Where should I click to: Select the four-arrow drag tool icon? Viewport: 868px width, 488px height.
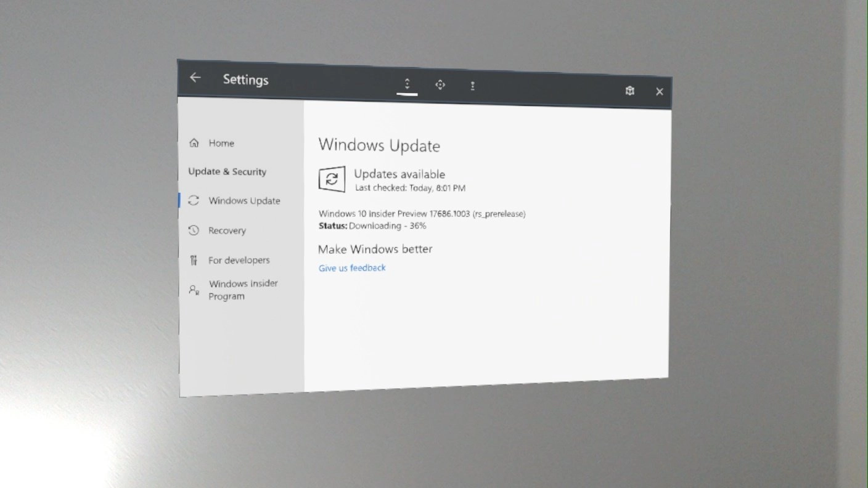440,85
